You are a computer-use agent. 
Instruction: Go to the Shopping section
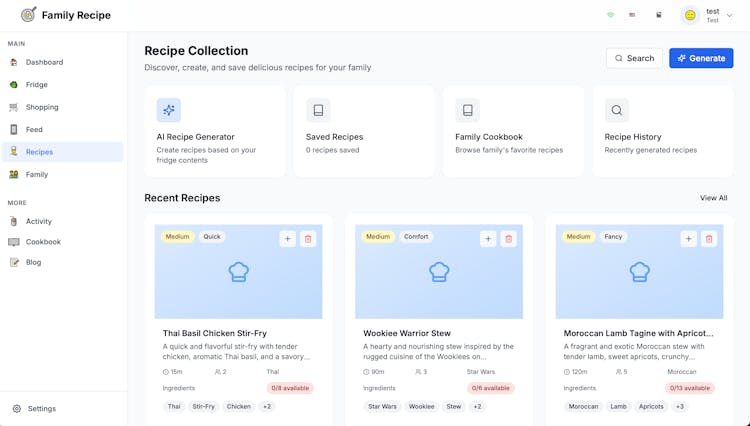41,107
